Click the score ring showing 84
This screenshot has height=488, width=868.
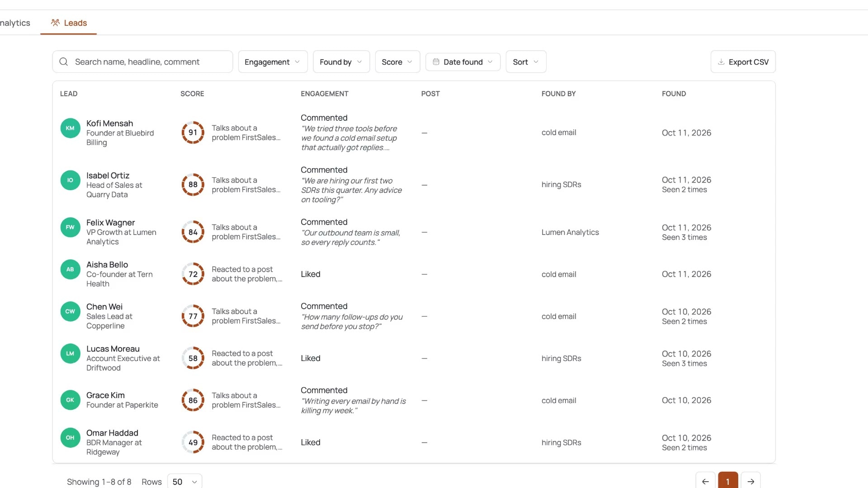point(193,232)
